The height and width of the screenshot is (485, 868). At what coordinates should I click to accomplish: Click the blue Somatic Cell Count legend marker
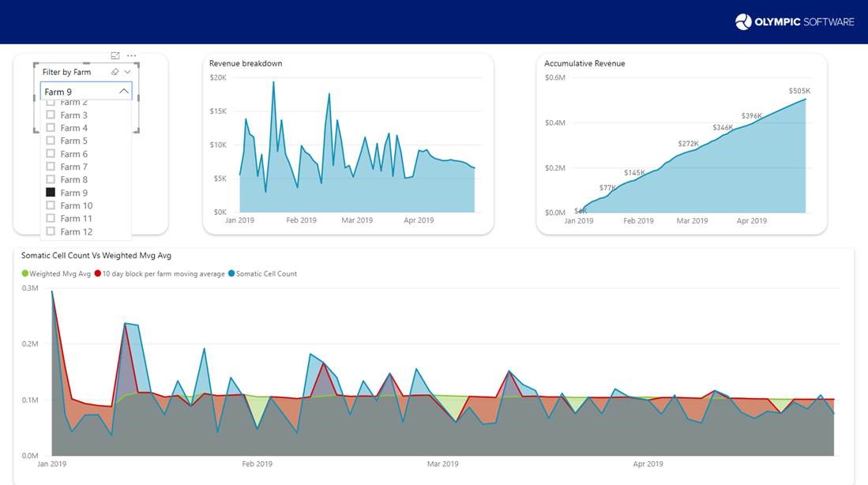click(x=231, y=273)
